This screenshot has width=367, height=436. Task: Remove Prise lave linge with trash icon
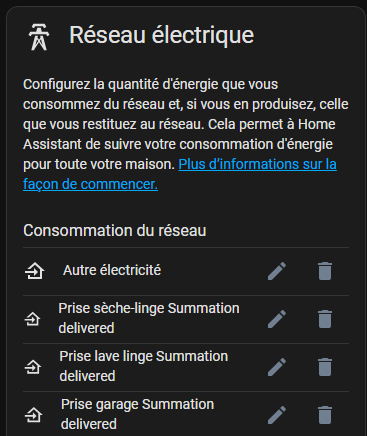(325, 367)
